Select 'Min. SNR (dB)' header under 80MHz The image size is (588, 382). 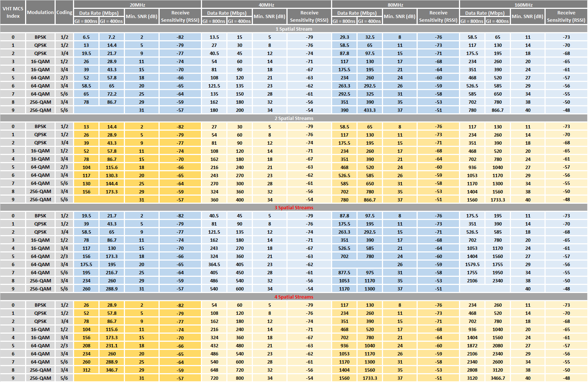click(400, 17)
